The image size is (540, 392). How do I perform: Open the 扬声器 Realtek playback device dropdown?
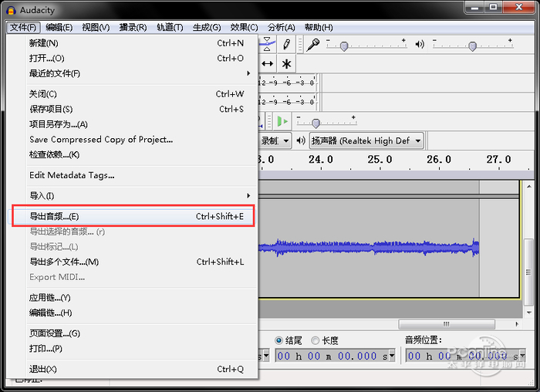tap(366, 140)
